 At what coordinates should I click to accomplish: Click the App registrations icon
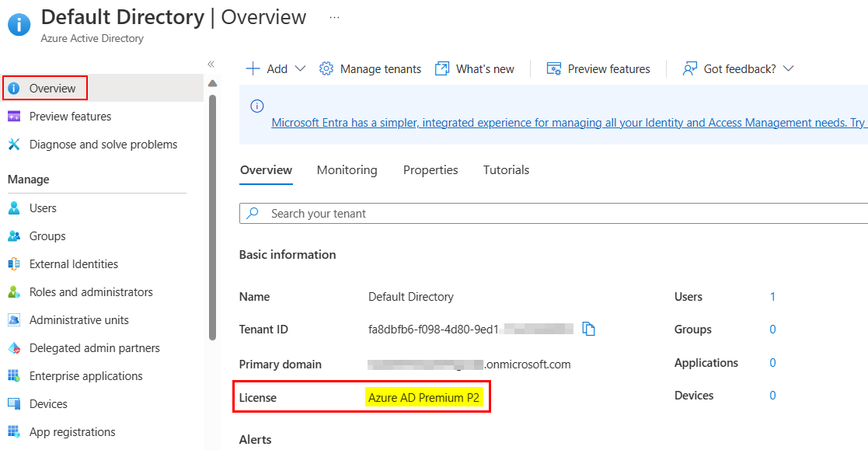[x=14, y=431]
